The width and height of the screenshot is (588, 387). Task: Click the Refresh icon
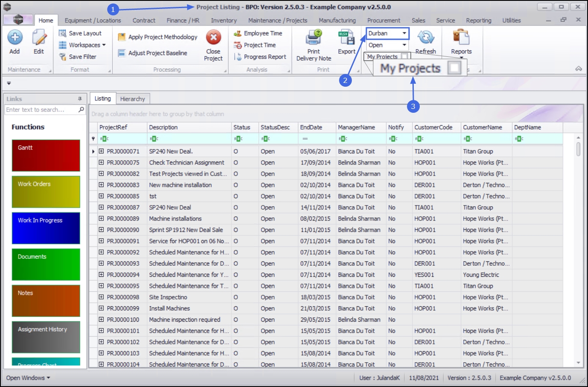click(425, 38)
